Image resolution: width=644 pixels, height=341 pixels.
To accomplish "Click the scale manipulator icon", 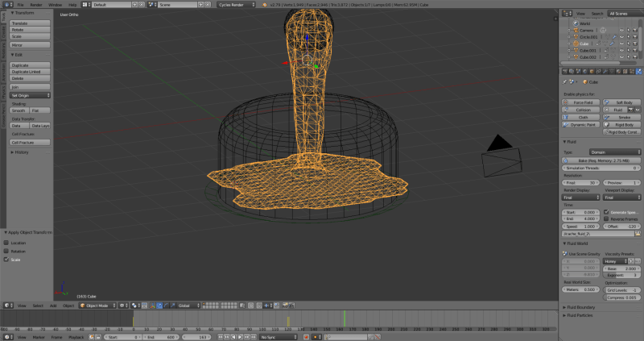I will click(x=172, y=306).
